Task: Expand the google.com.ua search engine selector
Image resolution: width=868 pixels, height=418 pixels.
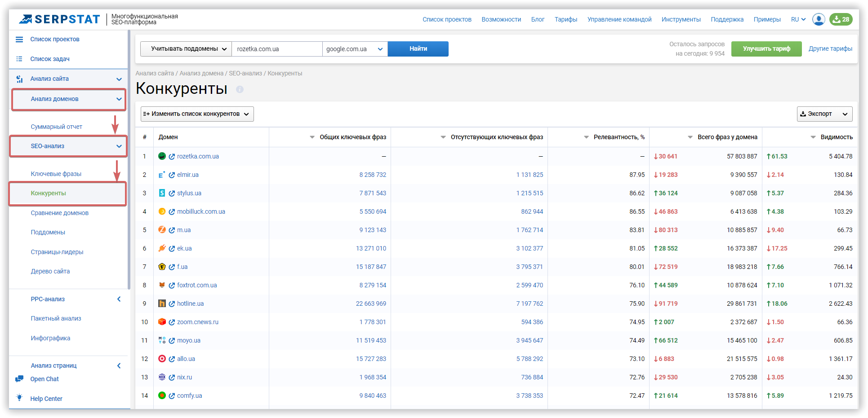Action: tap(355, 49)
